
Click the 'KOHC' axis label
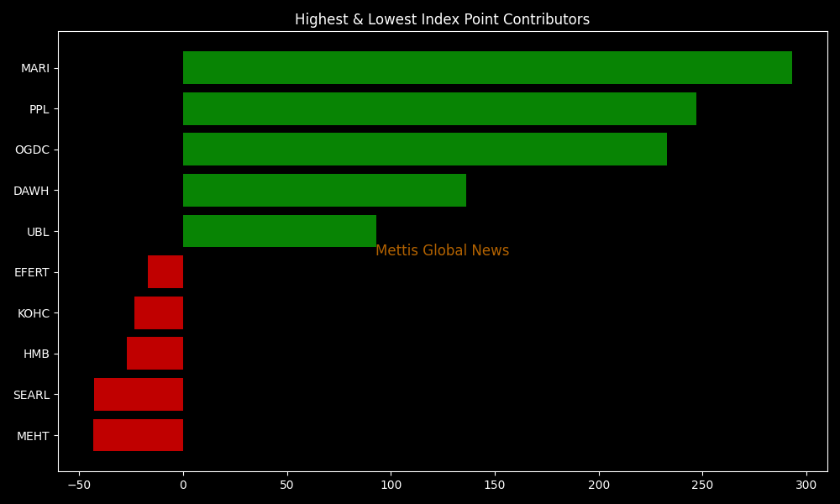pyautogui.click(x=34, y=313)
